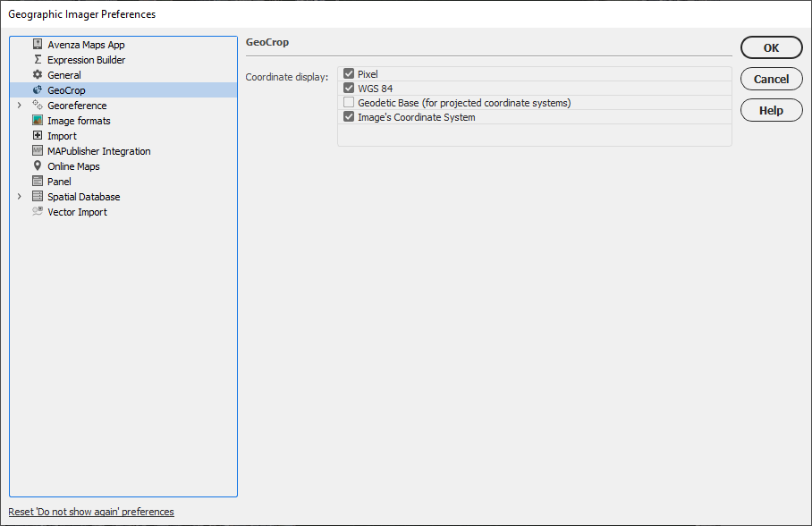Open the Image formats preferences
Image resolution: width=812 pixels, height=526 pixels.
point(79,121)
